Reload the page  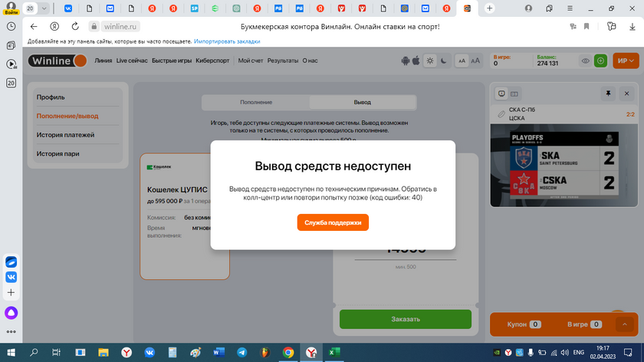point(75,26)
